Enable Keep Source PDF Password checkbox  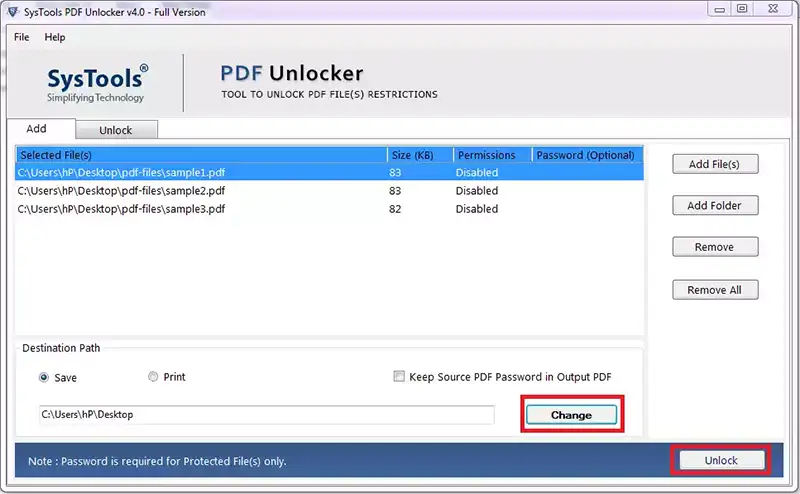coord(399,377)
